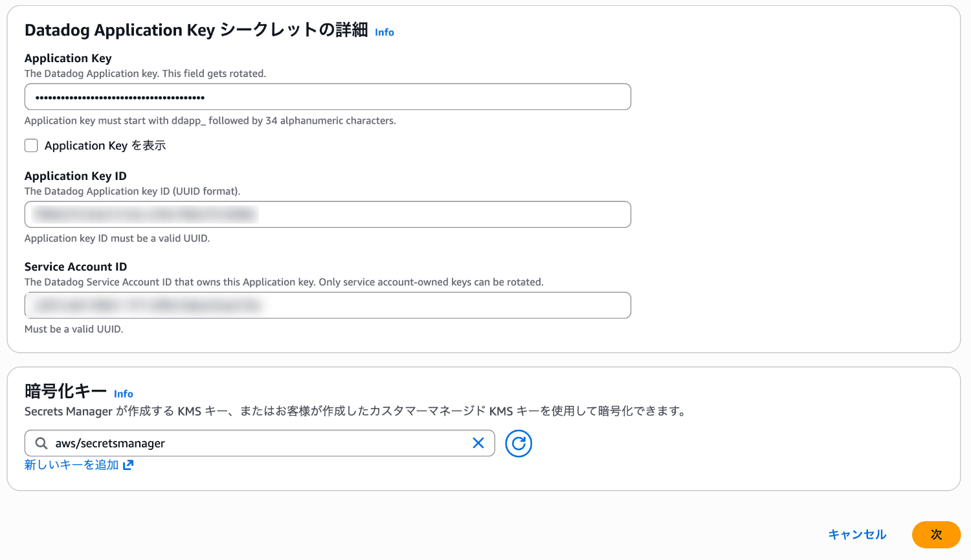Click the 'Application key ID must be a valid UUID.' hint
Screen dimensions: 971x560
click(117, 238)
